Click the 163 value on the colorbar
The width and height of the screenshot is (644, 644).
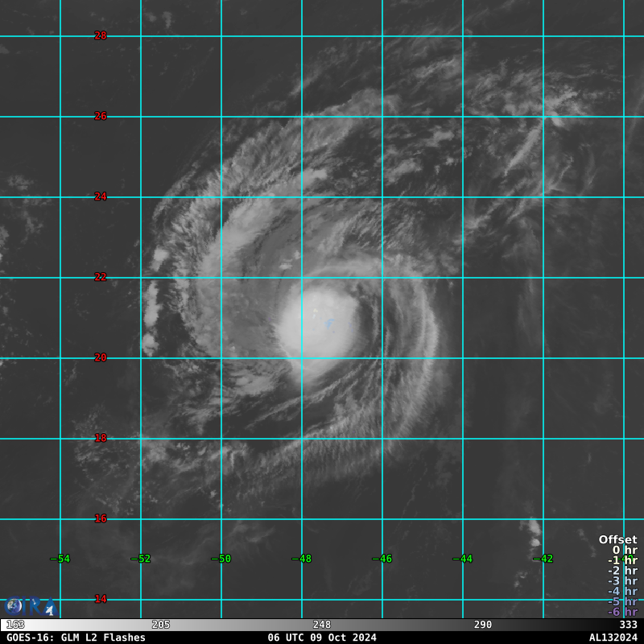coord(15,625)
